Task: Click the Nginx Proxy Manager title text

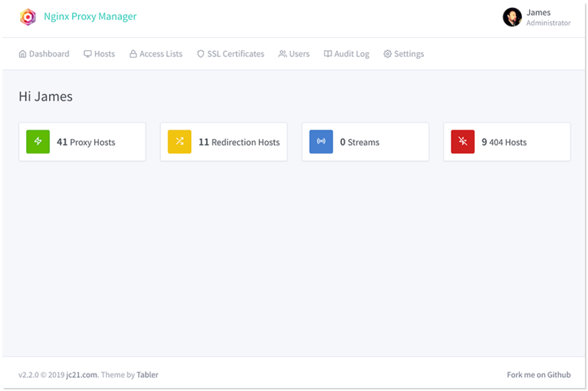Action: 90,17
